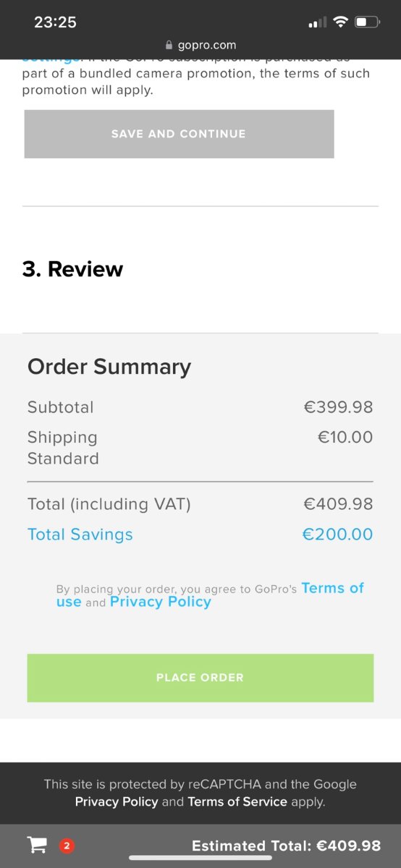Open the blue GoPro Privacy Policy link
This screenshot has width=401, height=868.
point(161,602)
